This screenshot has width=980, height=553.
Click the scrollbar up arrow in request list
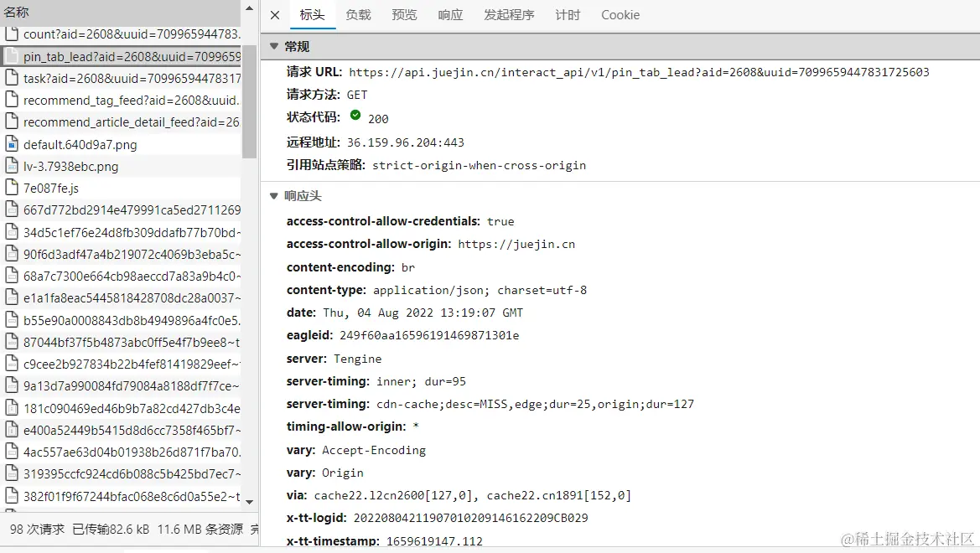249,8
